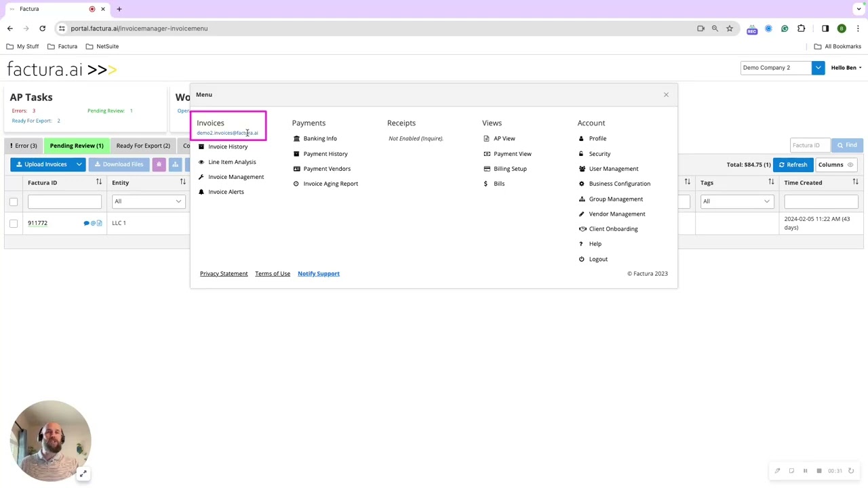868x488 pixels.
Task: Click the Payment View icon
Action: pyautogui.click(x=486, y=154)
